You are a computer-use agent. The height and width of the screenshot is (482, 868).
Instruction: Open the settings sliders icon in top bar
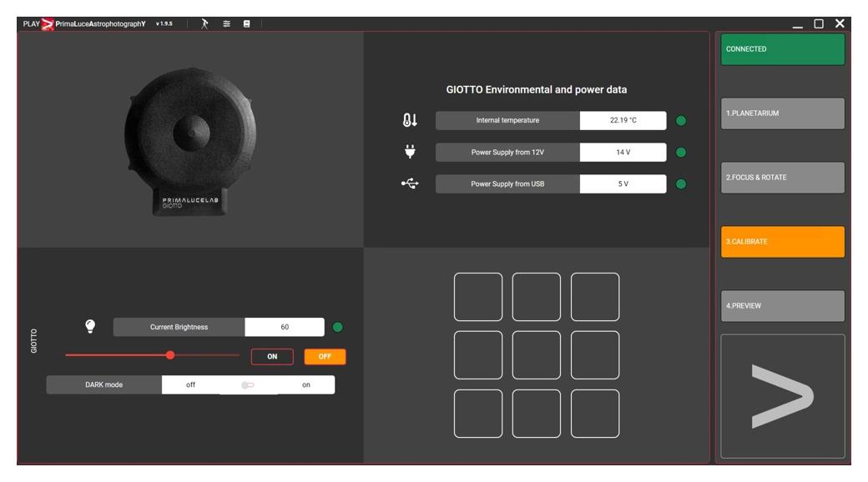point(226,23)
